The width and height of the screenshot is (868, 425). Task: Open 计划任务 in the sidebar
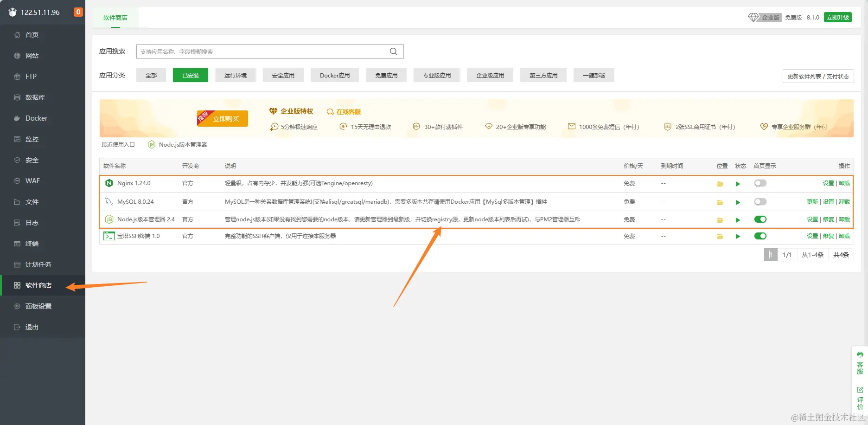[x=43, y=264]
